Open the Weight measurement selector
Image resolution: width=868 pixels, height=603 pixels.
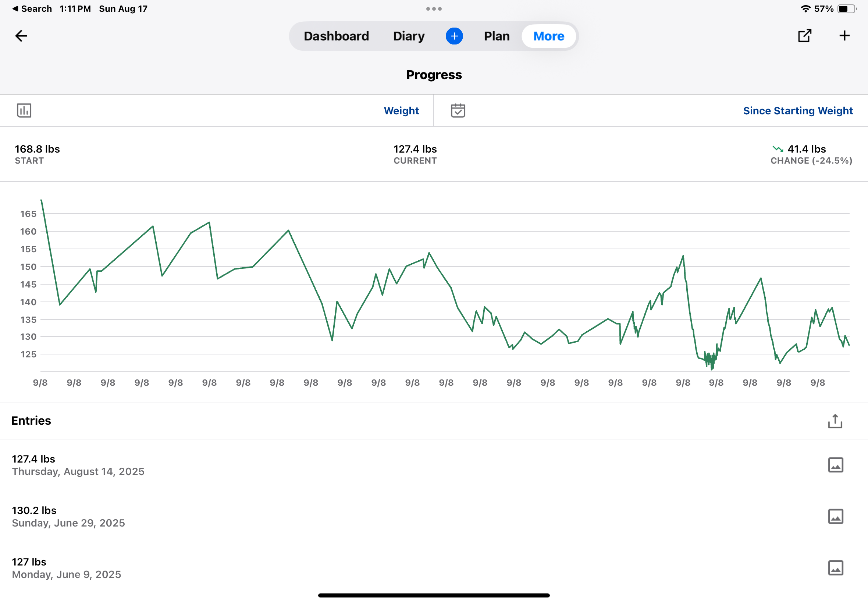tap(401, 111)
